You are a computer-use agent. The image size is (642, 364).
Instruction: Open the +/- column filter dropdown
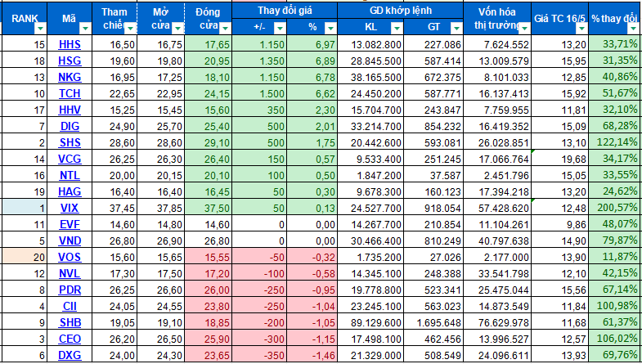(x=280, y=29)
